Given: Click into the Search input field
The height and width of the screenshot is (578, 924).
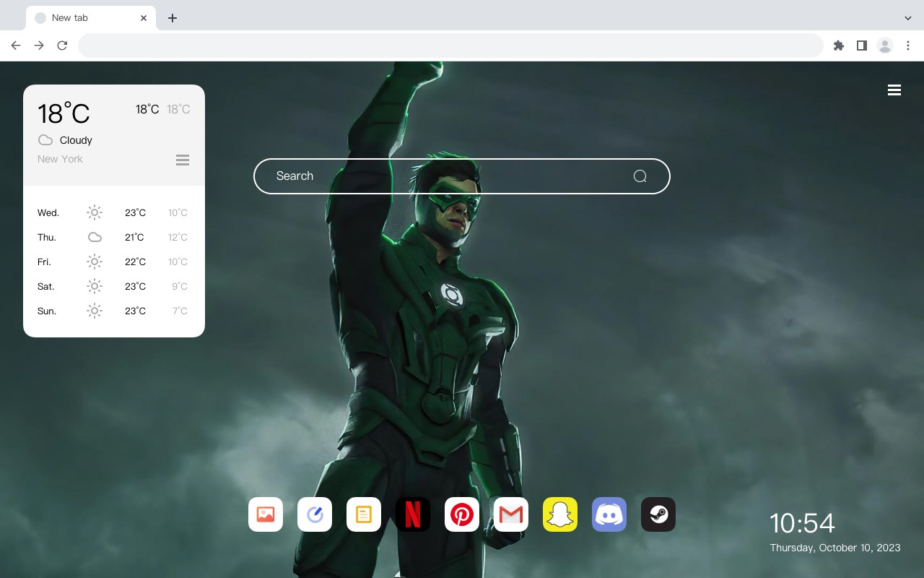Looking at the screenshot, I should point(462,176).
